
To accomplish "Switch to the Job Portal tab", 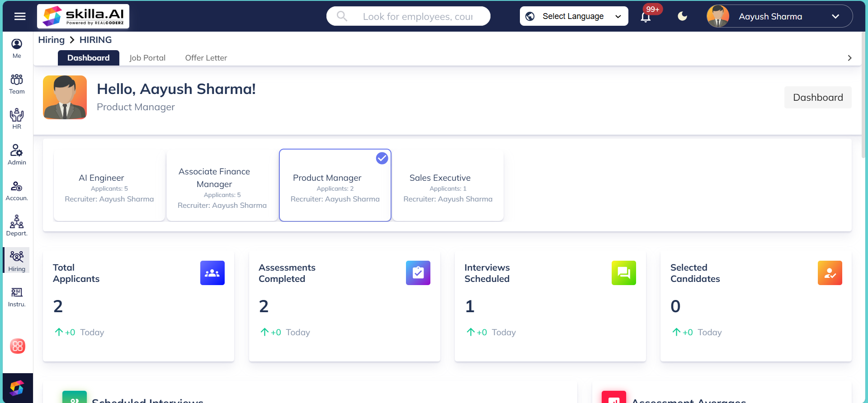I will [x=147, y=58].
